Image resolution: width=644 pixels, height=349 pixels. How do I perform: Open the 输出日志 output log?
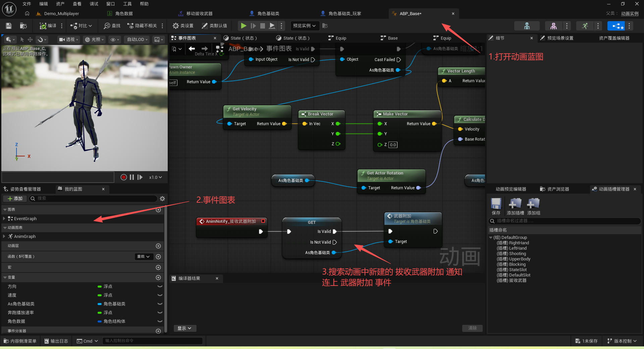click(56, 341)
